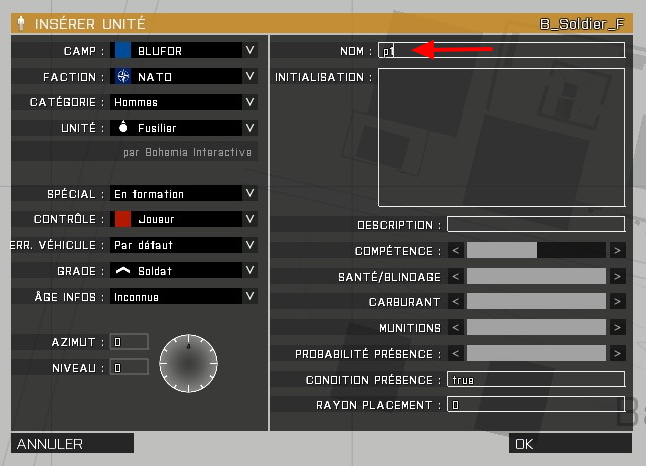Click the Fusilier unit type icon
The image size is (646, 466).
click(123, 128)
